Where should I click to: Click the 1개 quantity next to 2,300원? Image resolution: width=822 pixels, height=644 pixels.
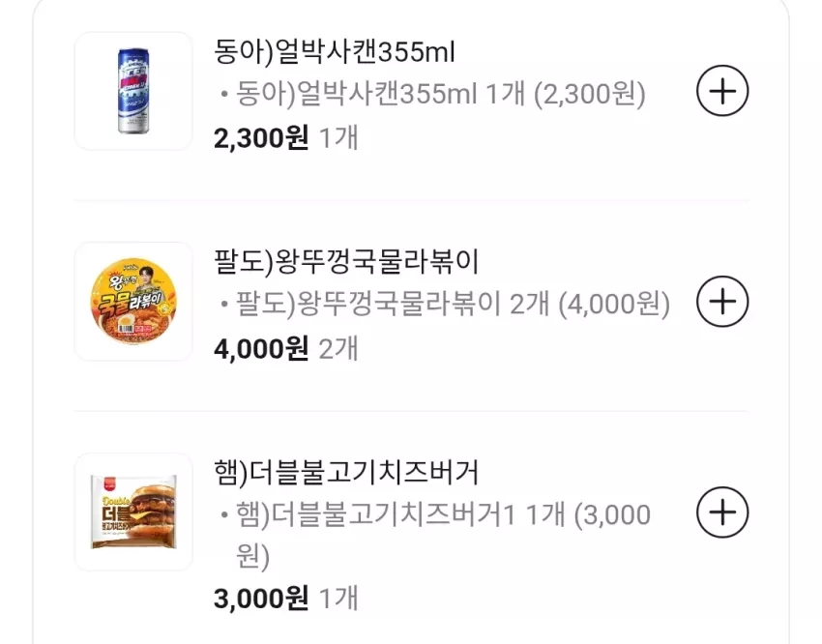click(x=338, y=138)
